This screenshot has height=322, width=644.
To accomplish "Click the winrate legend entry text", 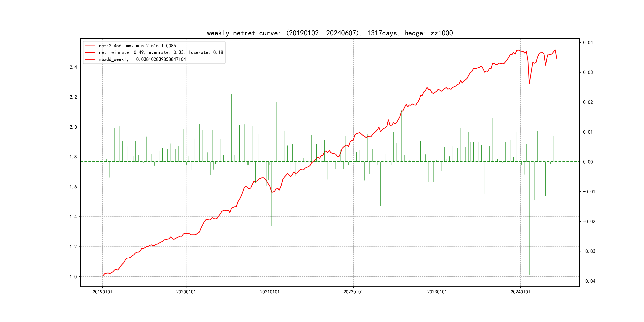I will click(x=161, y=52).
